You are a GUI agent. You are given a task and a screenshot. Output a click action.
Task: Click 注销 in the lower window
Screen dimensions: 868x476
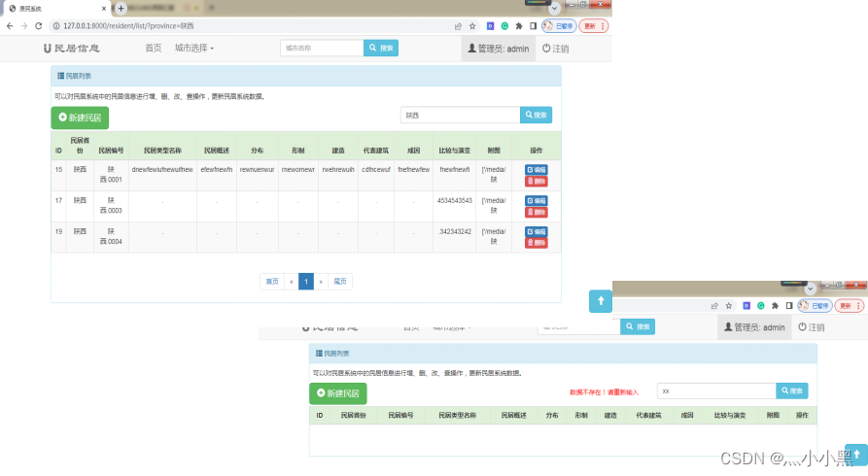click(x=812, y=327)
